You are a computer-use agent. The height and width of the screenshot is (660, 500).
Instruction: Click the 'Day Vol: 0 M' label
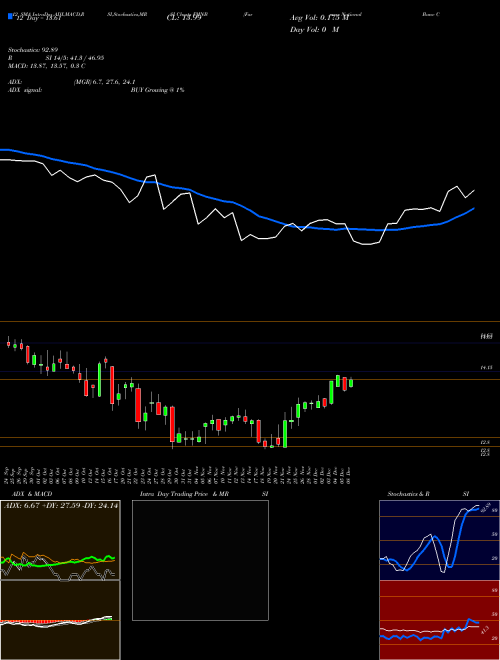(x=314, y=30)
